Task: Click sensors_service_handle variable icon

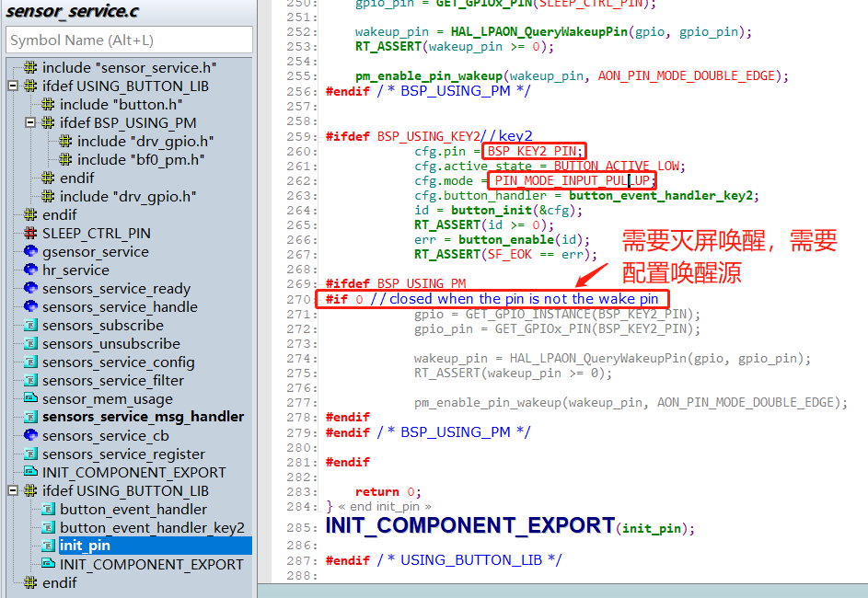Action: (x=31, y=306)
